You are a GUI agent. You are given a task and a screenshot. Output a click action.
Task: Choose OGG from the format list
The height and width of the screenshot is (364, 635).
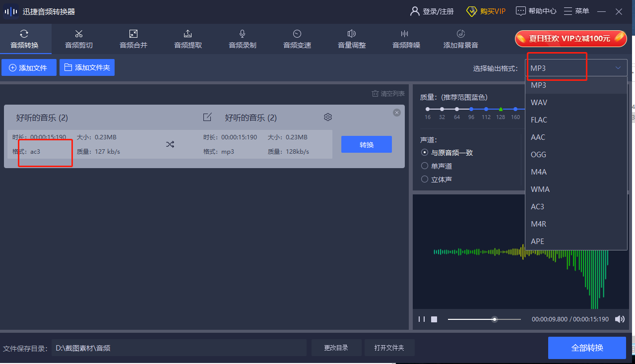click(576, 155)
